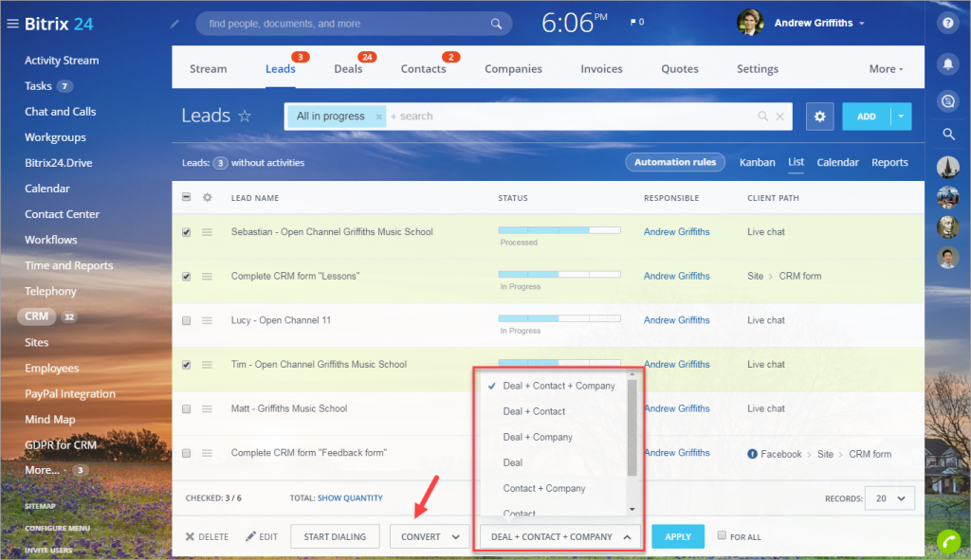Open the gear settings button beside ADD
This screenshot has height=560, width=971.
pos(820,117)
